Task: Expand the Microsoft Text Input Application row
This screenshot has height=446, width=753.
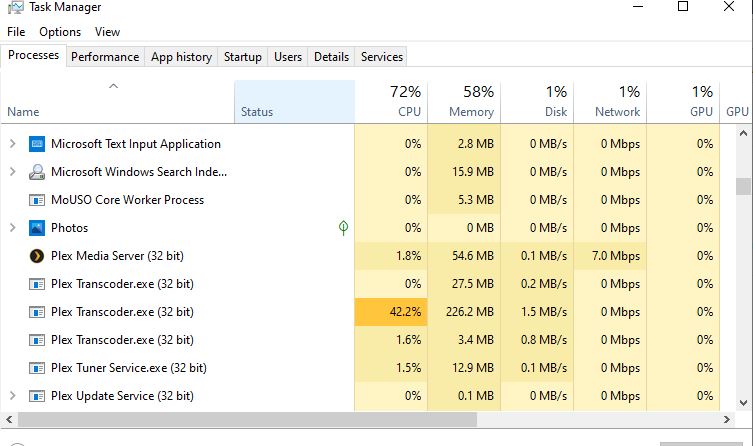Action: tap(12, 144)
